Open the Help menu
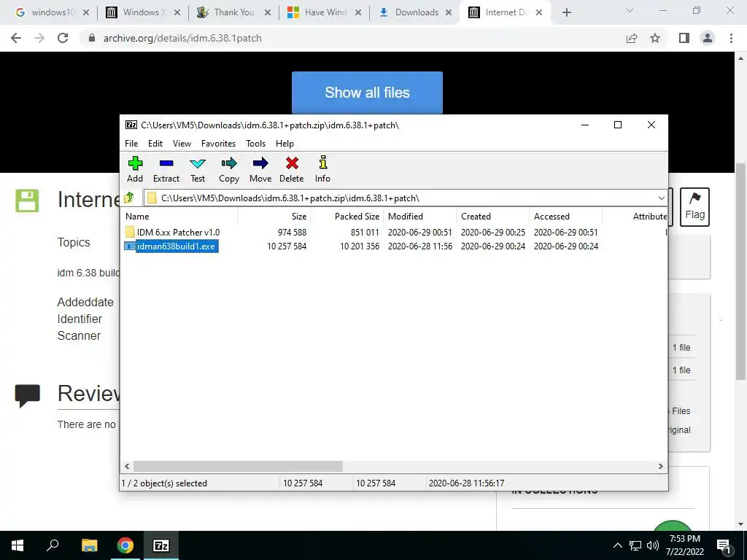 [285, 144]
